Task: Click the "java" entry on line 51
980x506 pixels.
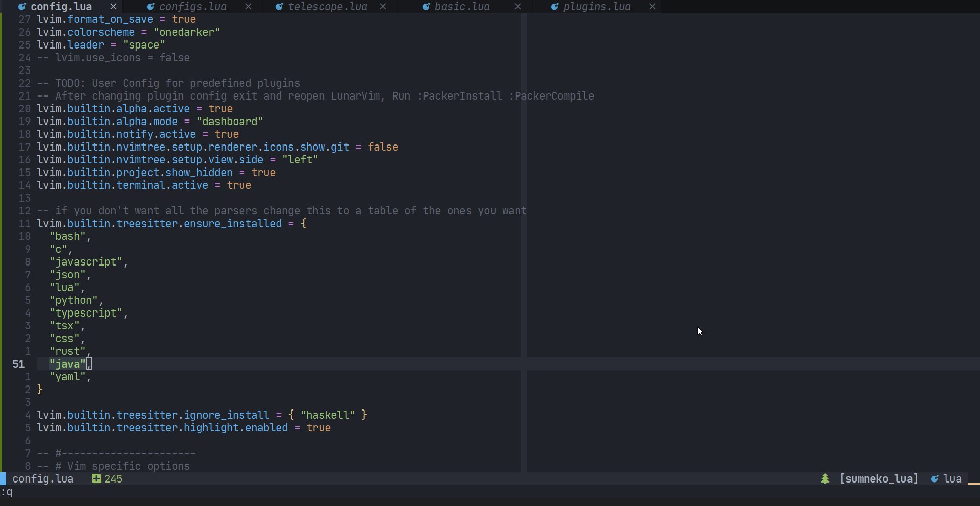Action: tap(67, 364)
